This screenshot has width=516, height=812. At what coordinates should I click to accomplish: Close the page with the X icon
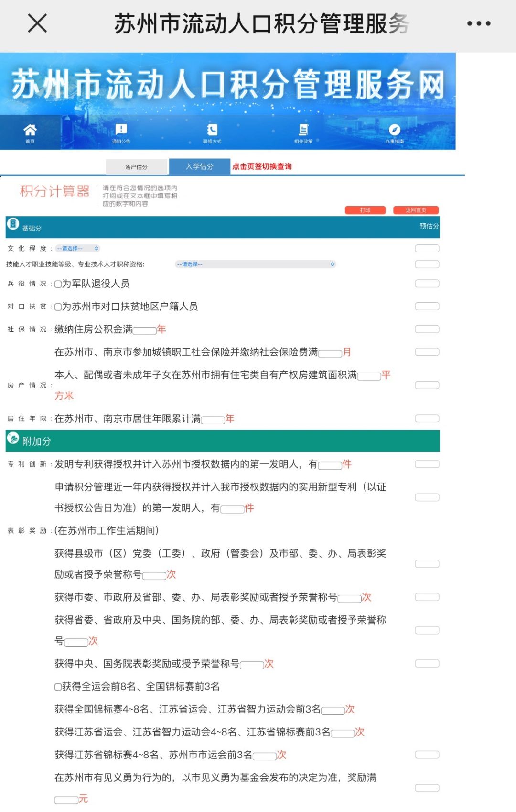(x=37, y=23)
